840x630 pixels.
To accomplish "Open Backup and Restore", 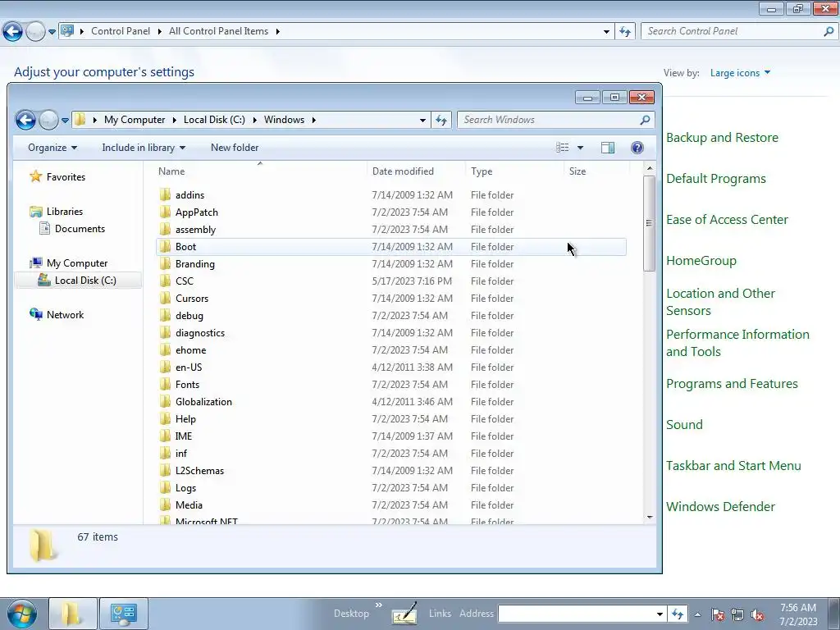I will point(722,138).
